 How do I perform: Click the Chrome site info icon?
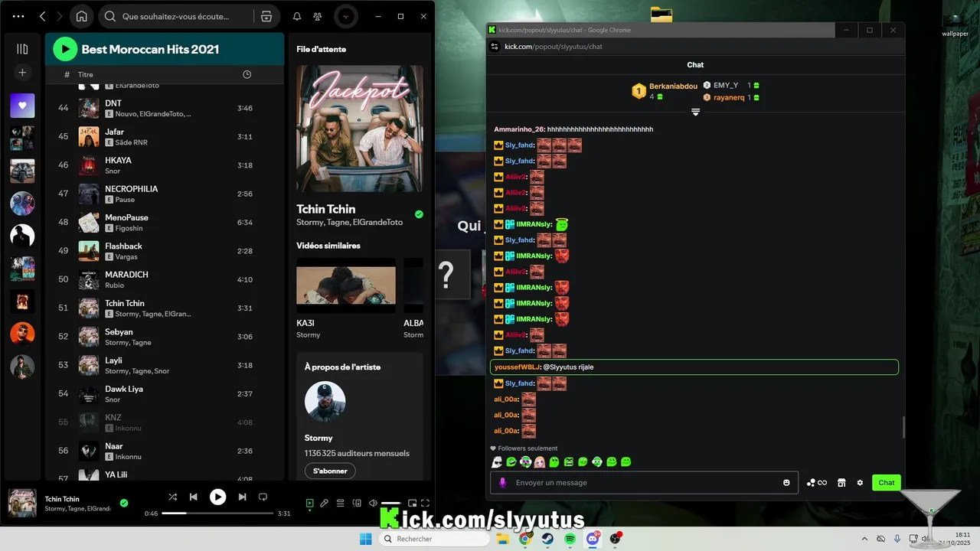point(495,47)
